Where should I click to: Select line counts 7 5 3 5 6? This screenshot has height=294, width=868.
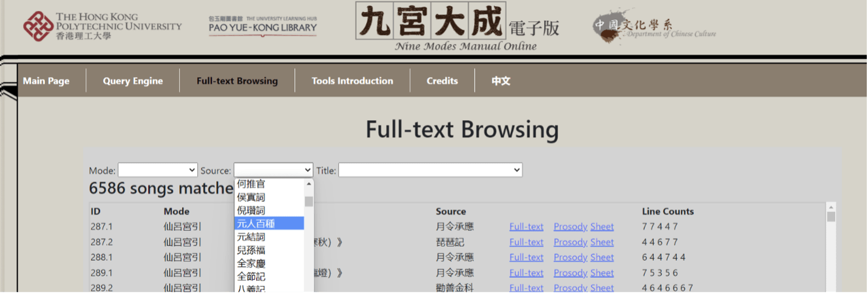pyautogui.click(x=660, y=273)
